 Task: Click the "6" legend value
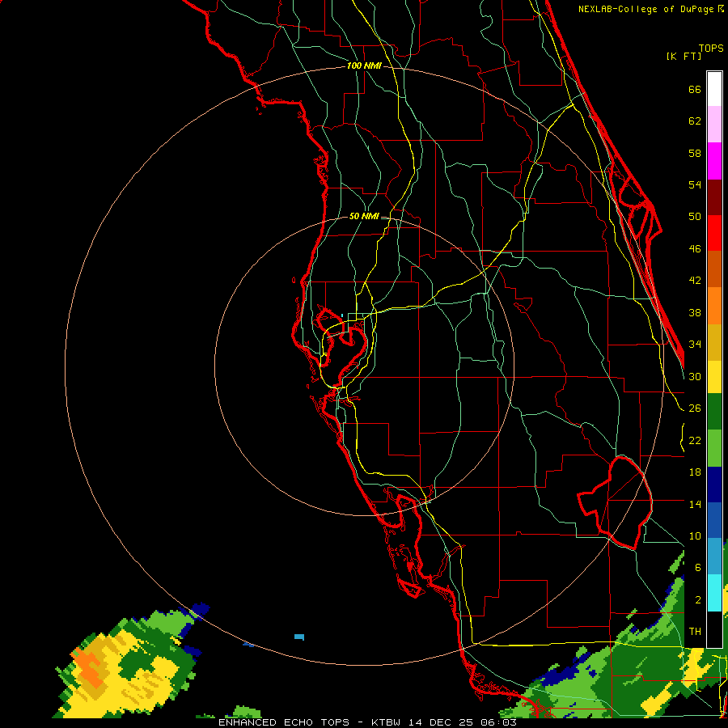point(698,568)
